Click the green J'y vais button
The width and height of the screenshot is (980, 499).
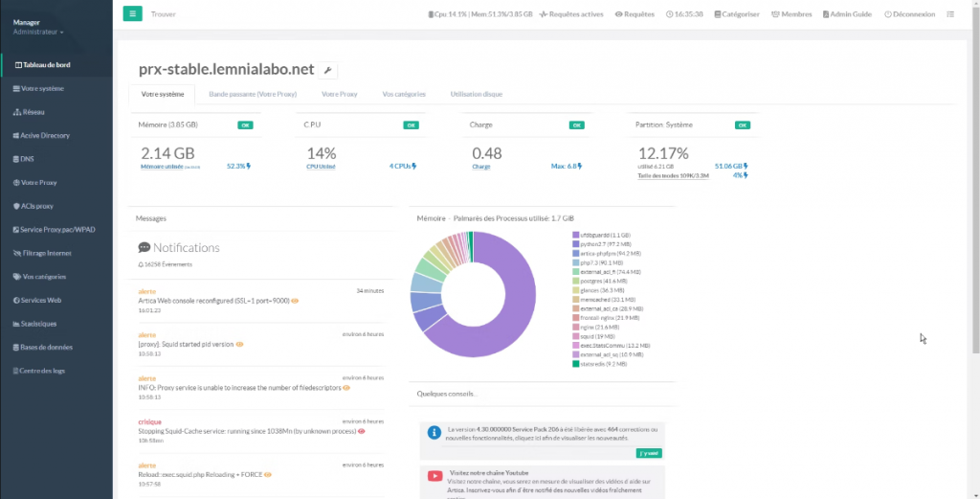pos(650,453)
